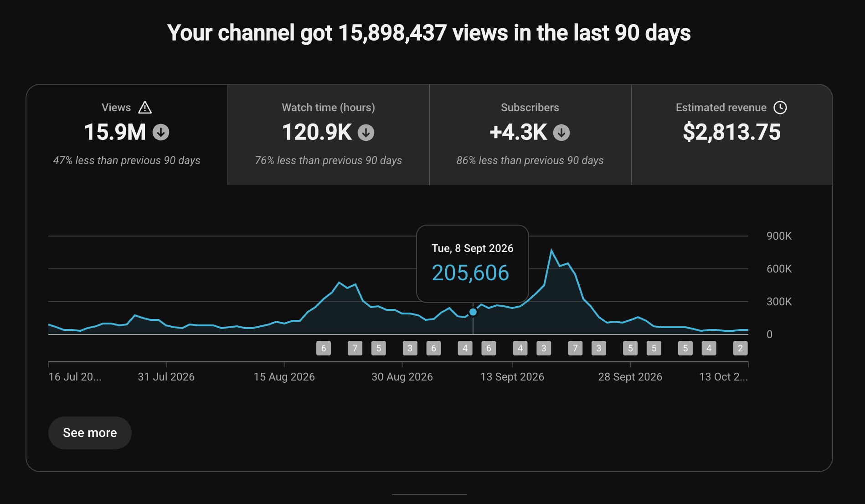Click the clock icon beside Estimated revenue
865x504 pixels.
[x=780, y=108]
